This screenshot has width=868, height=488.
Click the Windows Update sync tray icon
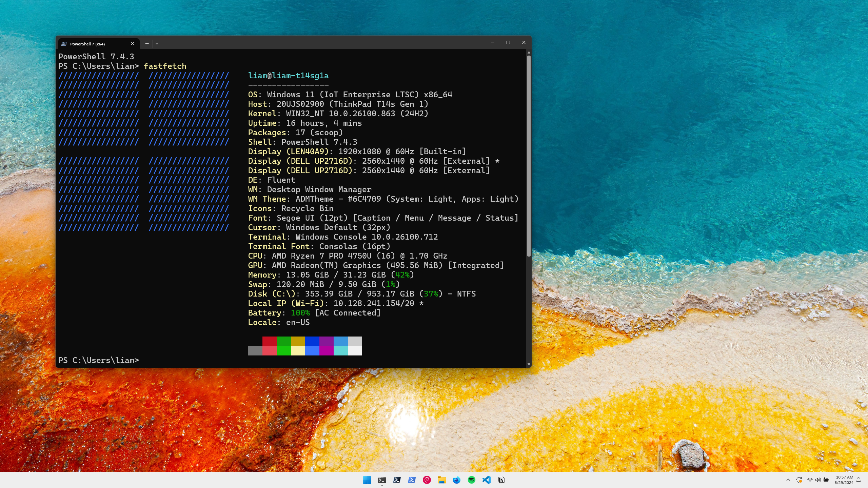[799, 480]
